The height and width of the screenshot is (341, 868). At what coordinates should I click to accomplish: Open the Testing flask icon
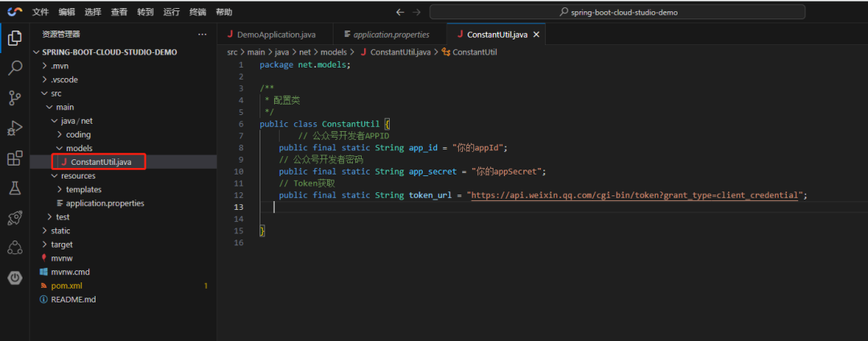point(15,188)
